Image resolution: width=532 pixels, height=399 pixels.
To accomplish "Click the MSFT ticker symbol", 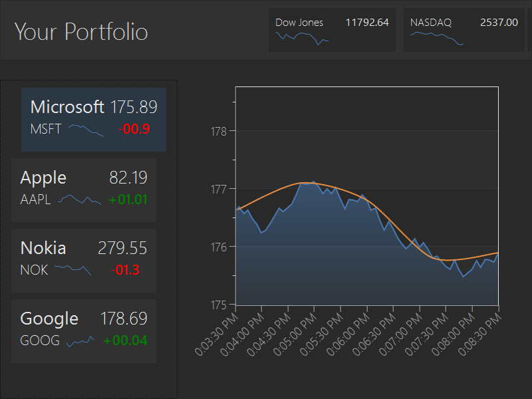I will [46, 129].
